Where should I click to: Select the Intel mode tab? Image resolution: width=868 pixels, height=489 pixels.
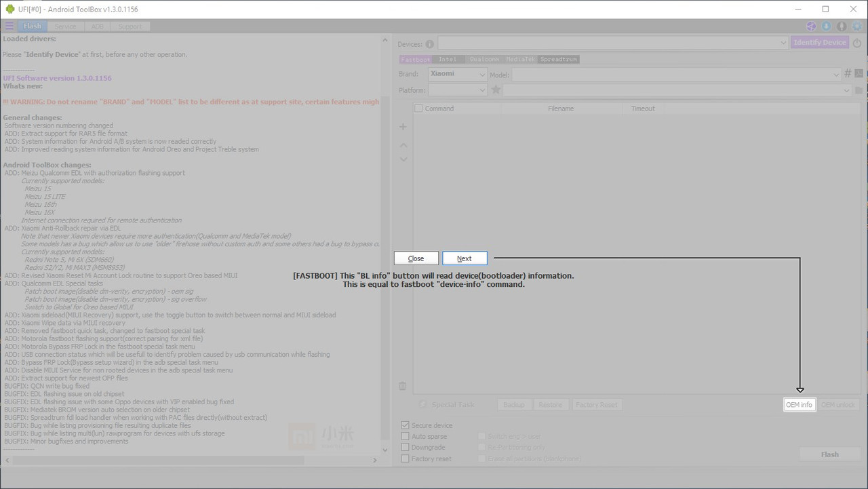(x=448, y=59)
